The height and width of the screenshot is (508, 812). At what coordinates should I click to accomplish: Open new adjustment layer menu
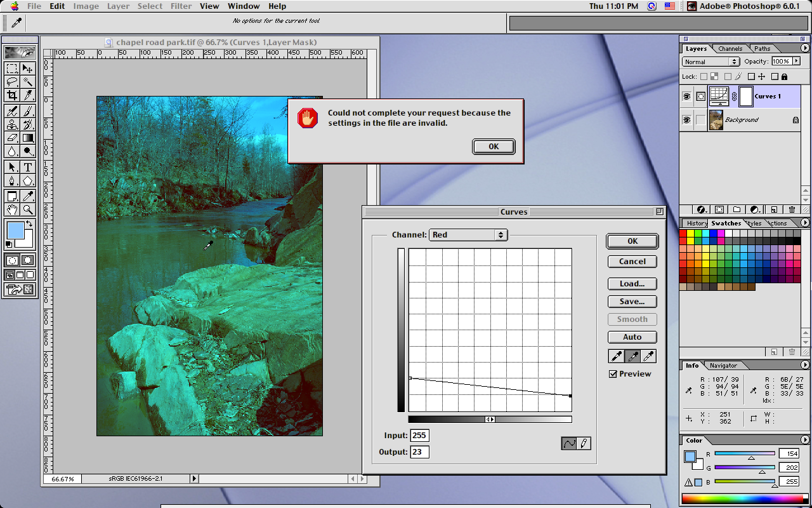coord(755,210)
